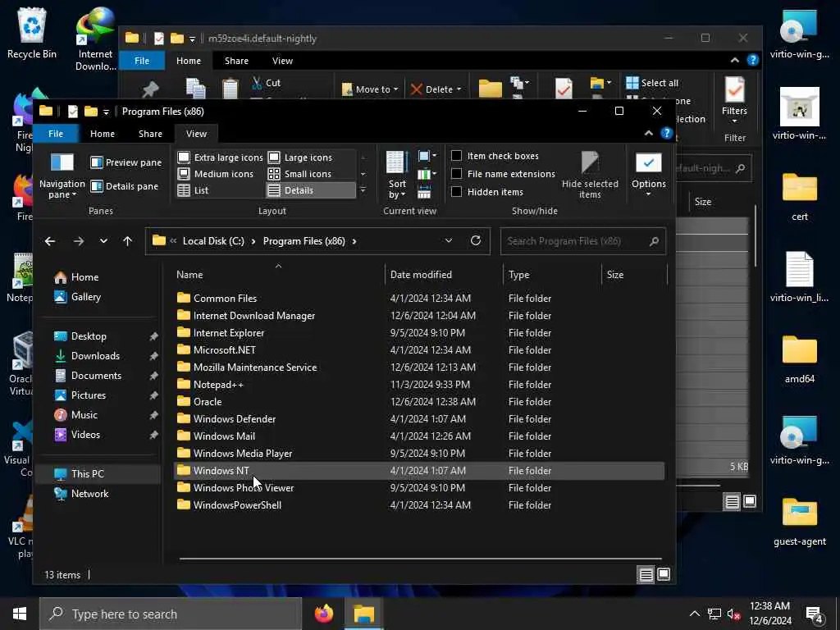
Task: Open Filters in background window
Action: [x=734, y=99]
